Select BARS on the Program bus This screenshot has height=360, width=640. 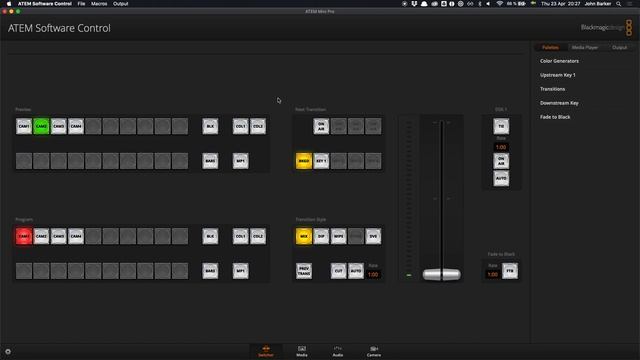click(210, 271)
